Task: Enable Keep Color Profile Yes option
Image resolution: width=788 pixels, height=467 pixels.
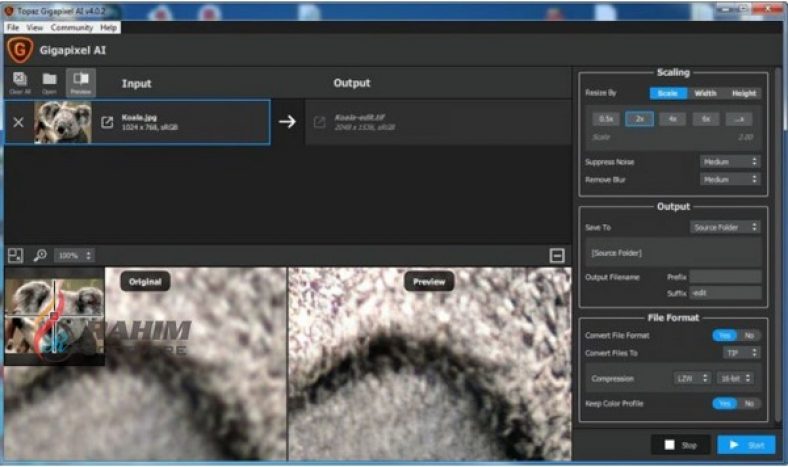Action: pyautogui.click(x=724, y=403)
